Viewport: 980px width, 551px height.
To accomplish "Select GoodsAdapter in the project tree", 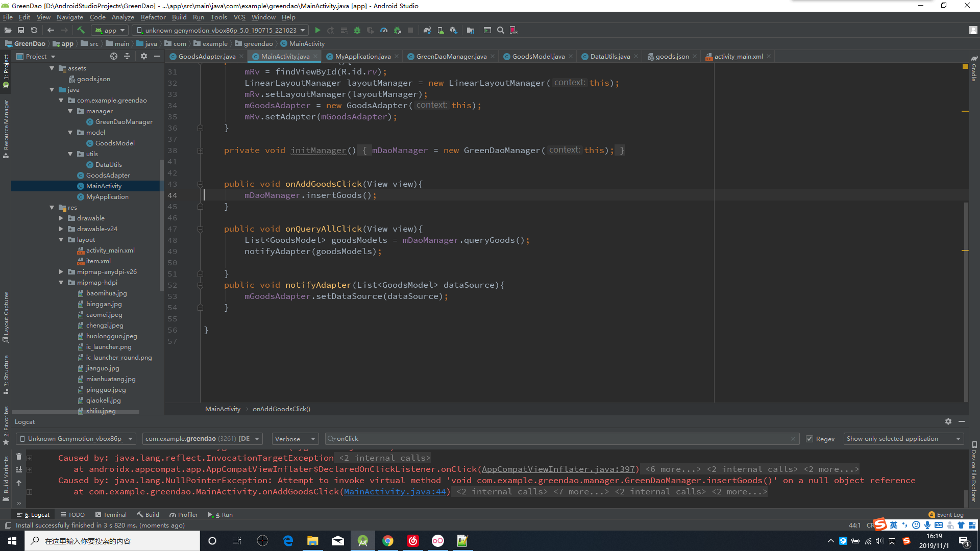I will (108, 176).
